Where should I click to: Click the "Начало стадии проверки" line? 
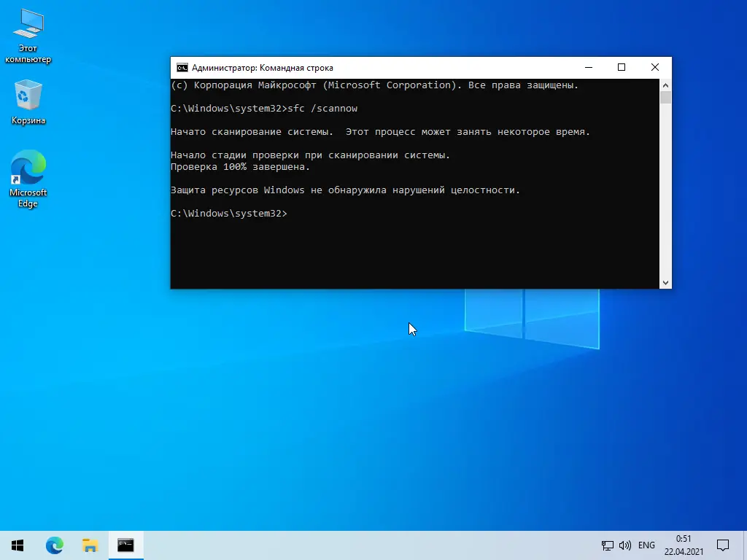click(x=310, y=155)
